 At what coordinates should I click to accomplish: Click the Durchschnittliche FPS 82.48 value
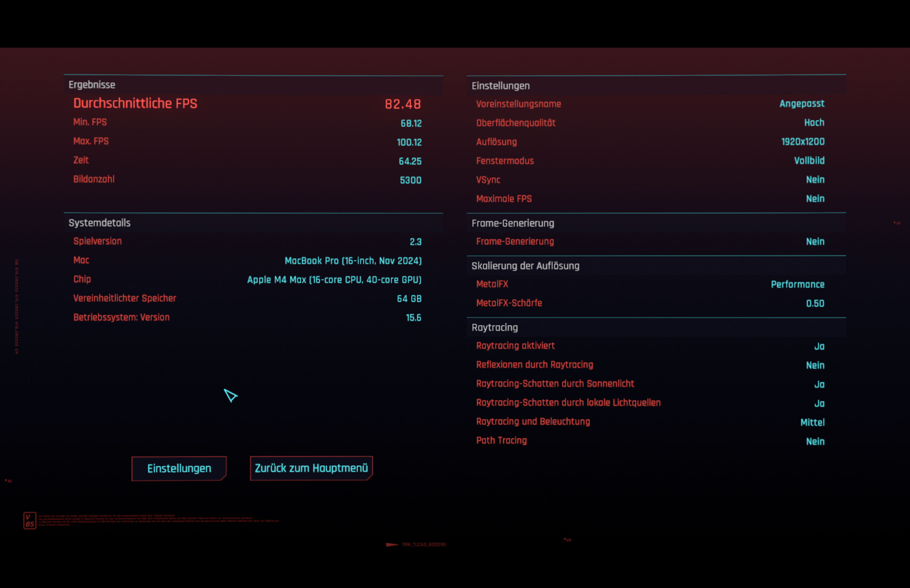402,104
